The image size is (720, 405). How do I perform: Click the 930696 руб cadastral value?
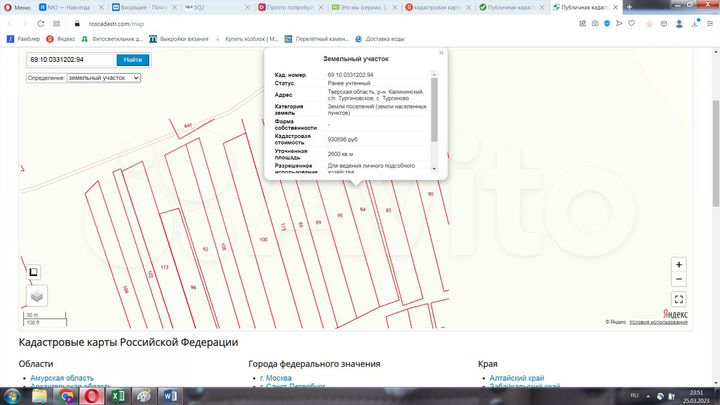click(343, 139)
